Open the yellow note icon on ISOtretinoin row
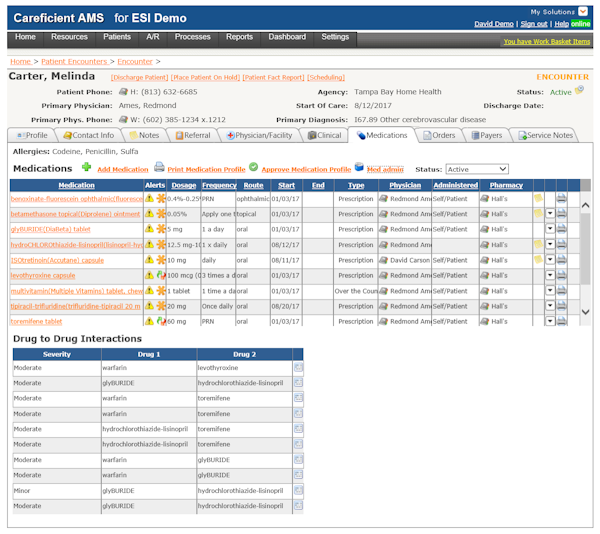 [538, 260]
